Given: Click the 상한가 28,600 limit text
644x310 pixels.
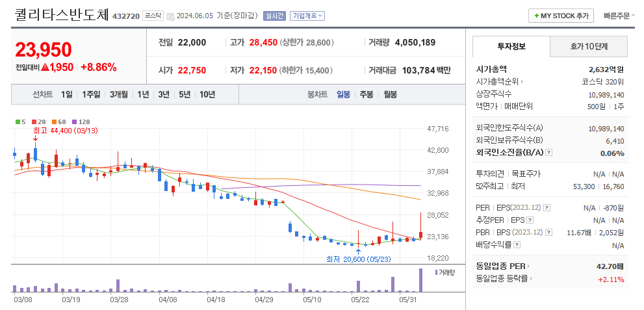Looking at the screenshot, I should pos(307,42).
